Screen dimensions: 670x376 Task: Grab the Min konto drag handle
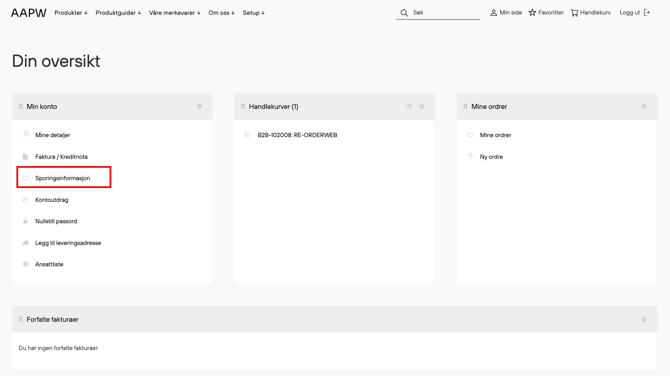21,106
